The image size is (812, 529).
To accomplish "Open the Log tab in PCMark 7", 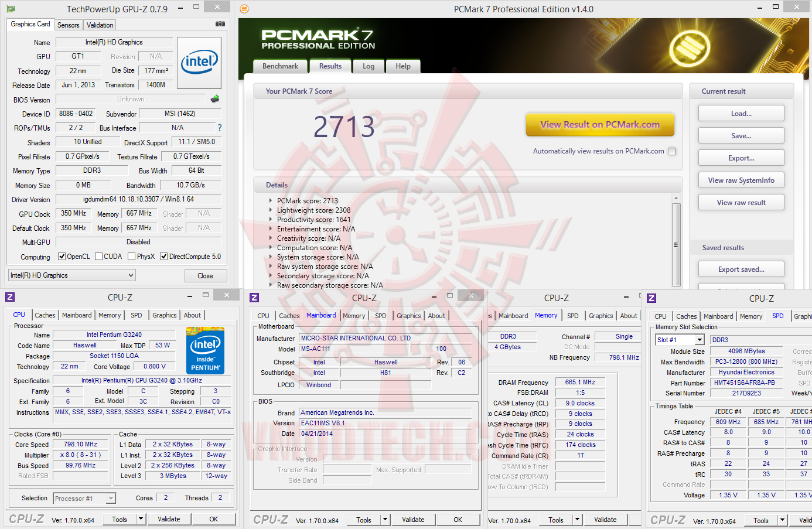I will (x=368, y=66).
